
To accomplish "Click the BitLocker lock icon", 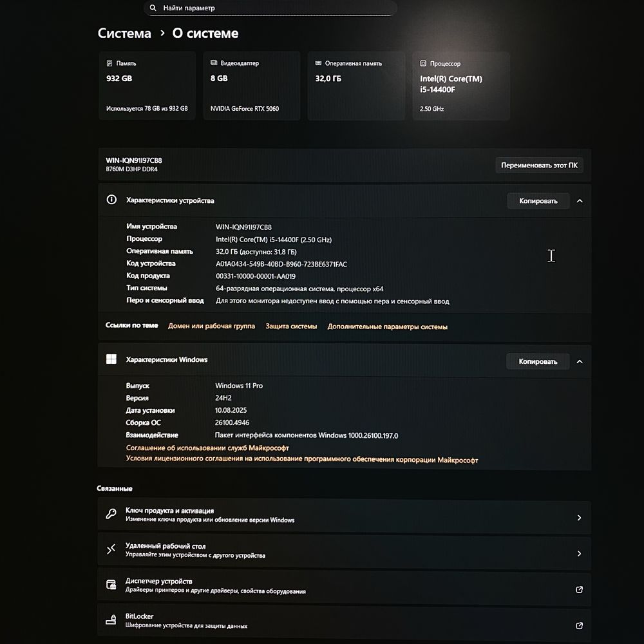I will pos(111,620).
